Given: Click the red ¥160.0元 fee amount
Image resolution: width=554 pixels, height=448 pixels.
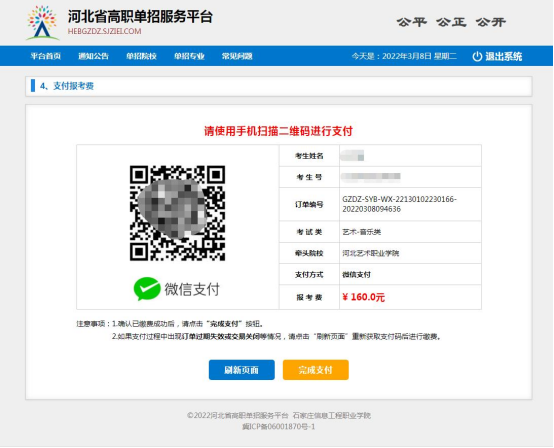Looking at the screenshot, I should pos(364,297).
